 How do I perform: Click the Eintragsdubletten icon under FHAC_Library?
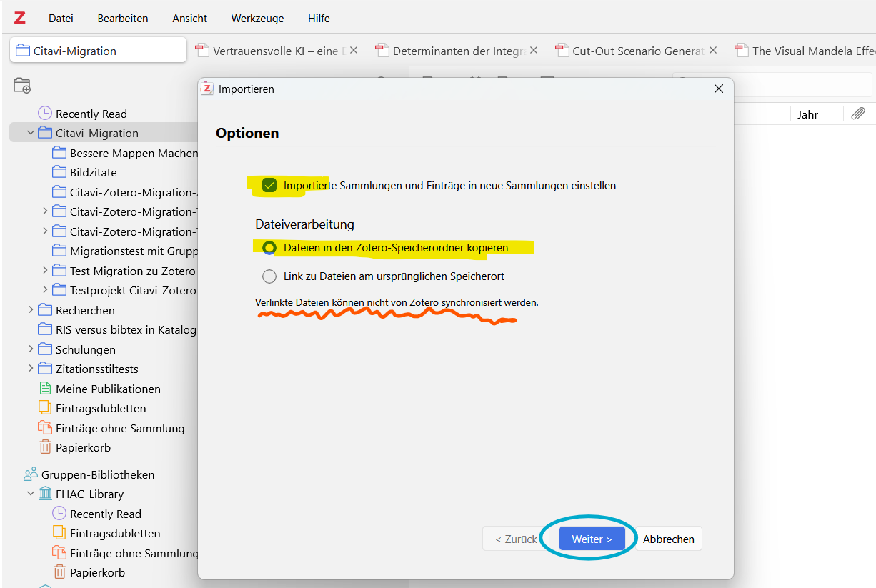pos(59,533)
